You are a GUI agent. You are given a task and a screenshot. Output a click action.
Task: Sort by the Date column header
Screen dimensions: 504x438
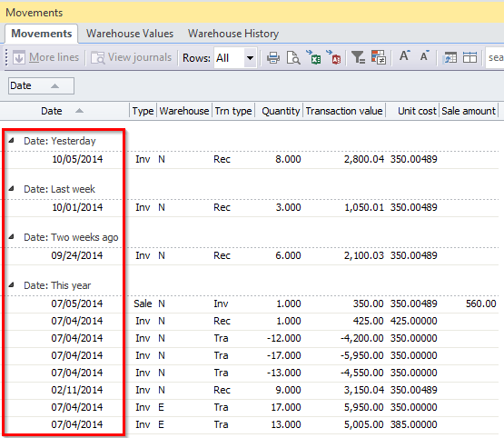64,111
